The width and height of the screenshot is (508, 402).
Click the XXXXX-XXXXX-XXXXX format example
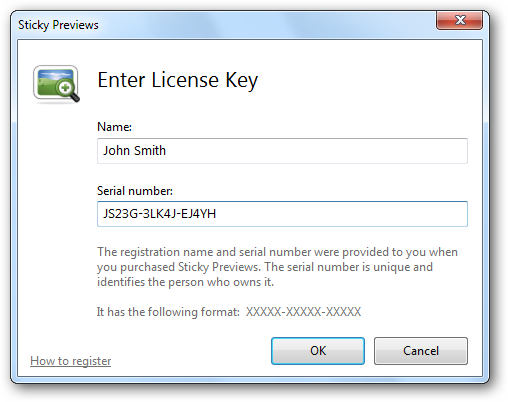303,312
